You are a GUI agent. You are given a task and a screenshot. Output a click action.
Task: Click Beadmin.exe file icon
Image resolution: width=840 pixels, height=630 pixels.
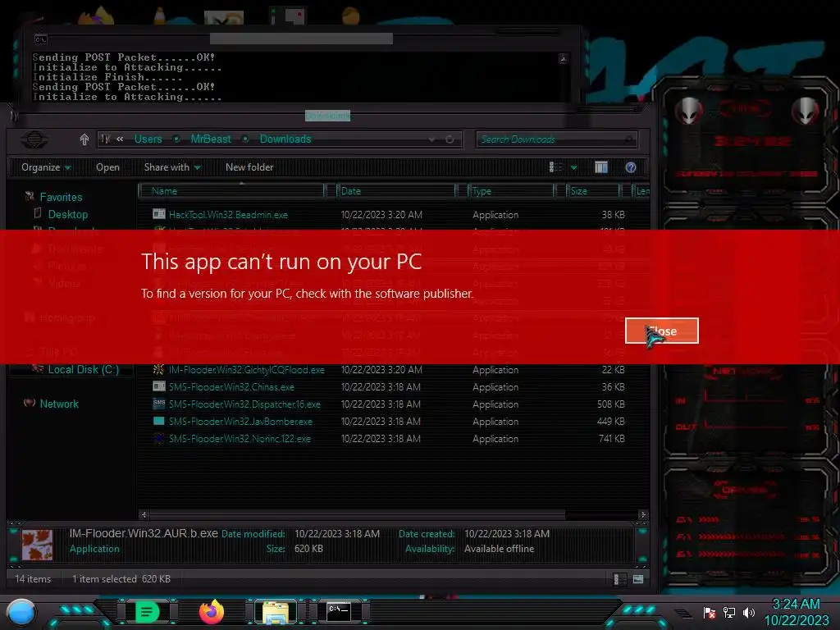pos(158,214)
